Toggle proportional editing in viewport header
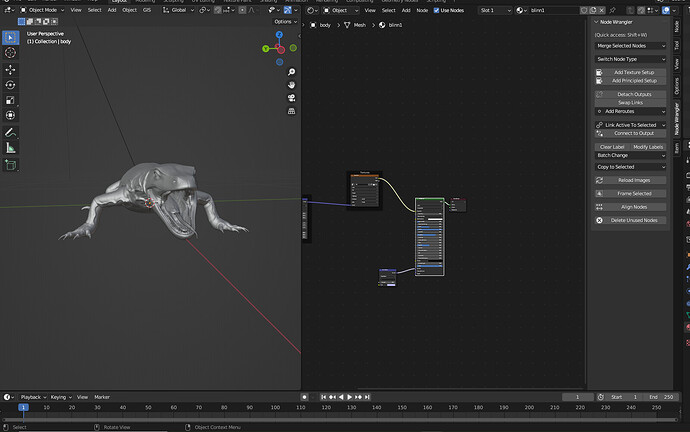690x432 pixels. click(242, 10)
